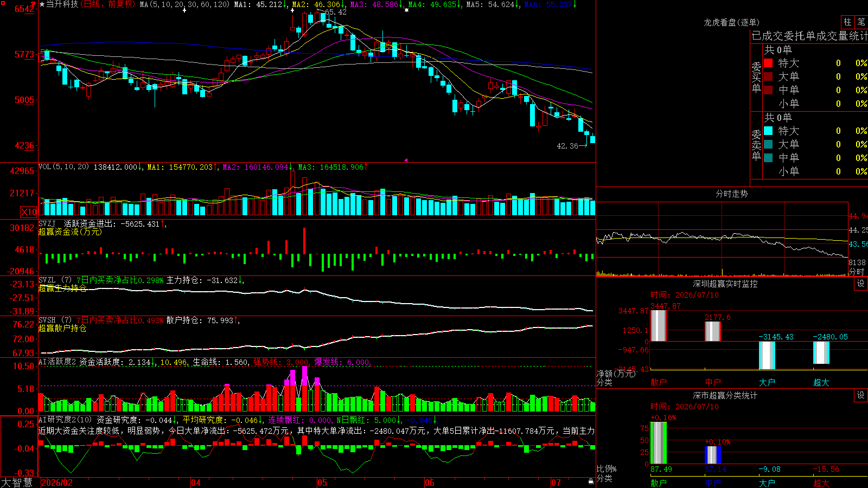Click the blue MA6: 55.237 value

coord(550,4)
